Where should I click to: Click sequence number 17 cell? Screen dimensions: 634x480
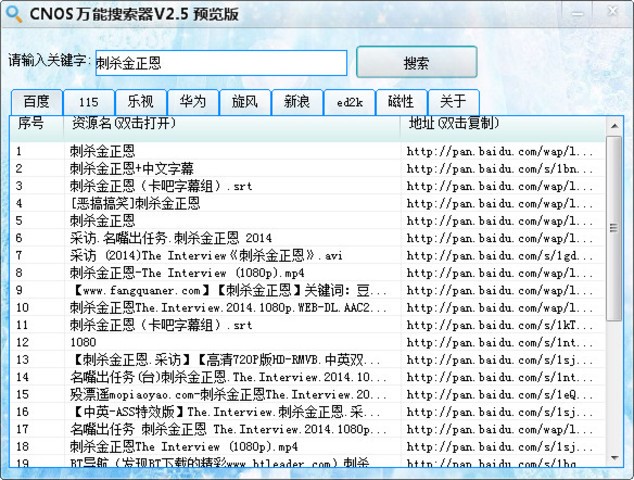click(22, 429)
